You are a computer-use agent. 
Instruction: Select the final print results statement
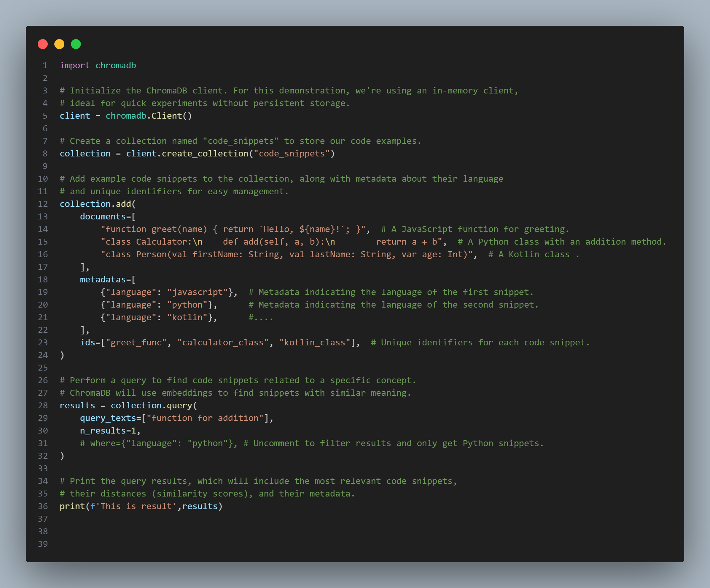pos(141,506)
